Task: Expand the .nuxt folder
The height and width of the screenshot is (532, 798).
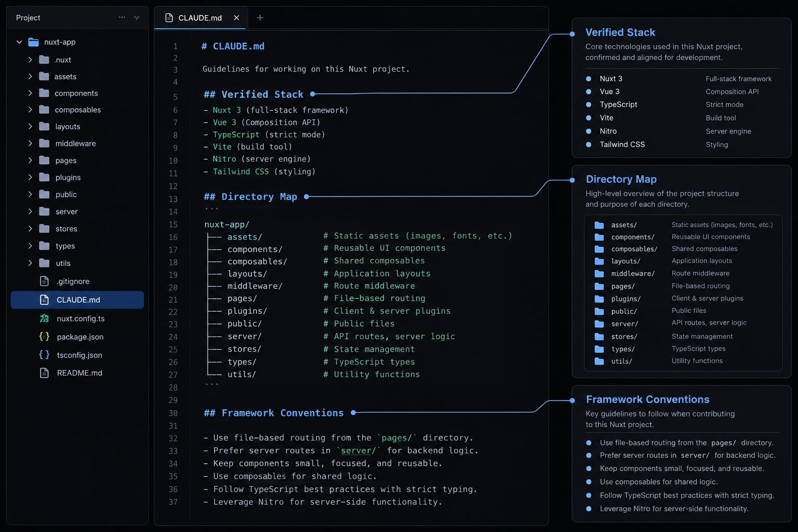Action: 30,60
